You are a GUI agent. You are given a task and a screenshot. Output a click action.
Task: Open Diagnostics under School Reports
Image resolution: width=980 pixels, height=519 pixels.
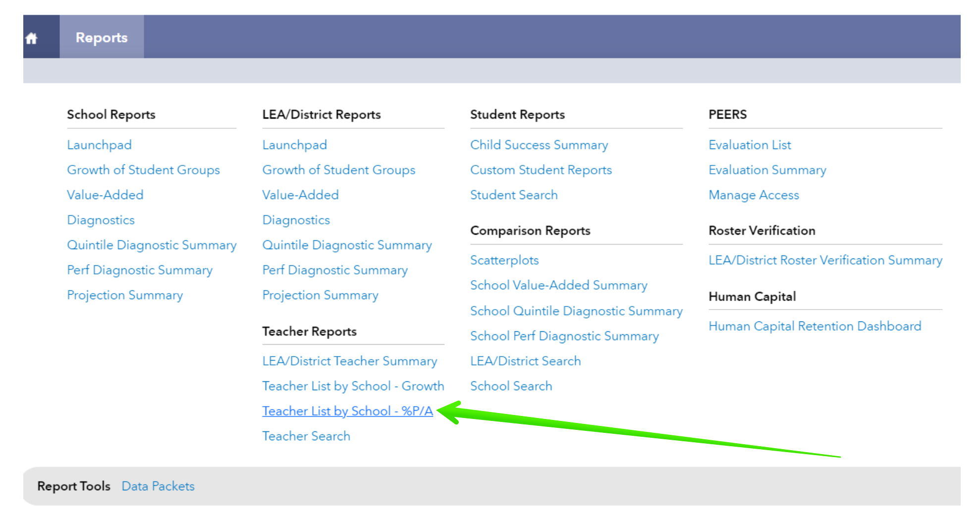click(x=101, y=220)
